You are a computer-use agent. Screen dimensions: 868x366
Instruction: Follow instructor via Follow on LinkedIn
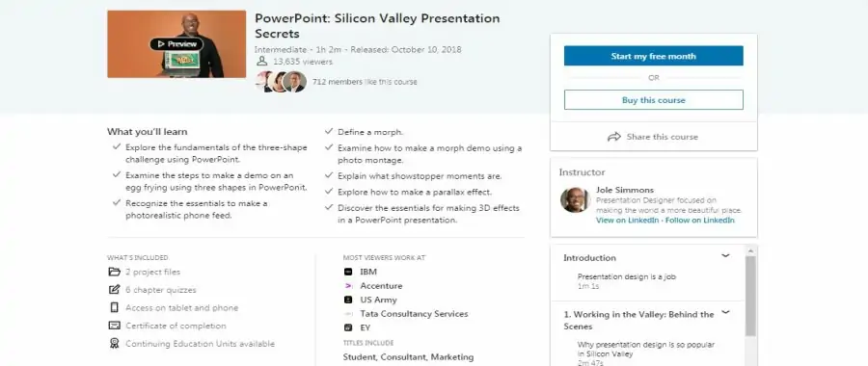700,220
